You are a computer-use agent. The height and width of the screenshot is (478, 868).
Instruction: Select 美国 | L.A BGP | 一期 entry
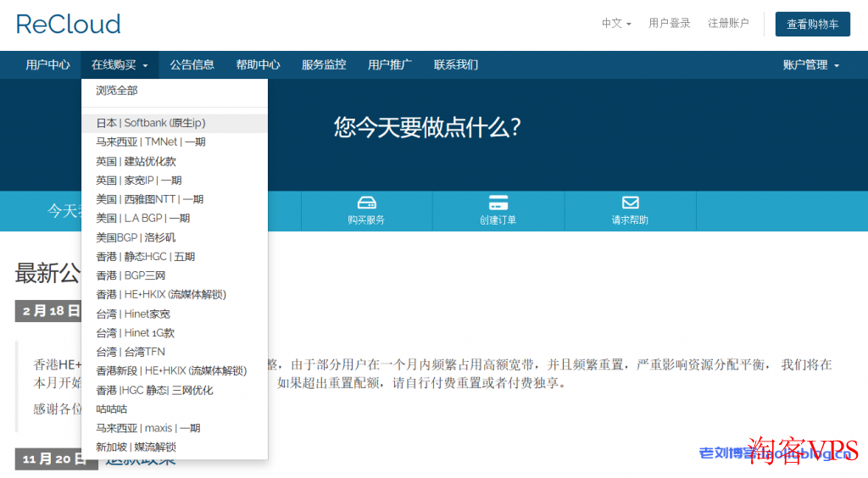(x=175, y=219)
